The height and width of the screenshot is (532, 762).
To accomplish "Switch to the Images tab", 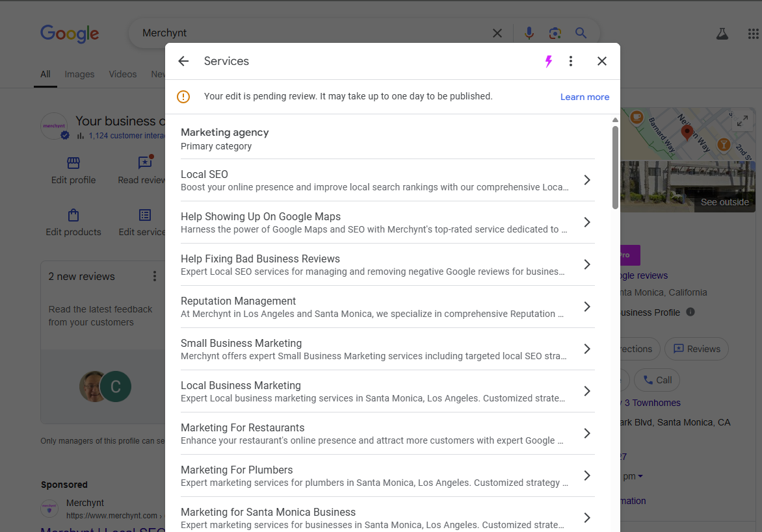I will tap(79, 74).
